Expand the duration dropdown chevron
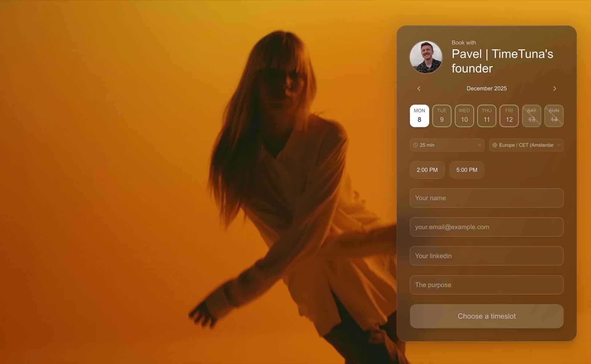 tap(479, 145)
